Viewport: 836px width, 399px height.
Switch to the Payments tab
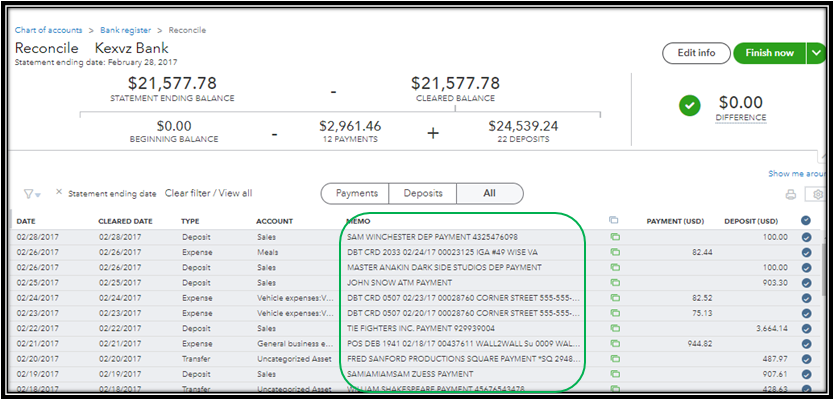point(356,193)
